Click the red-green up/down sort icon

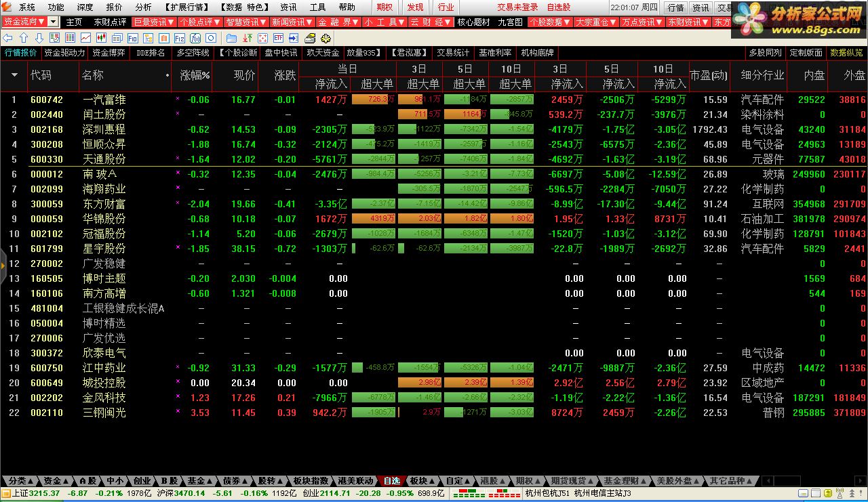tap(248, 38)
